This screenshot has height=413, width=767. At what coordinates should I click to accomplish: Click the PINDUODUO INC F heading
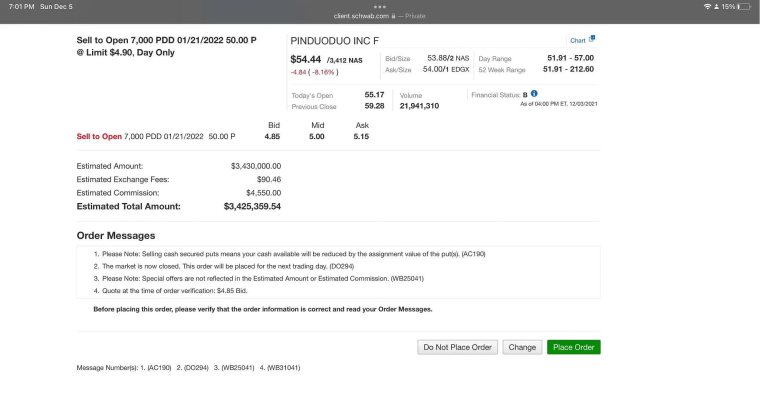(335, 41)
